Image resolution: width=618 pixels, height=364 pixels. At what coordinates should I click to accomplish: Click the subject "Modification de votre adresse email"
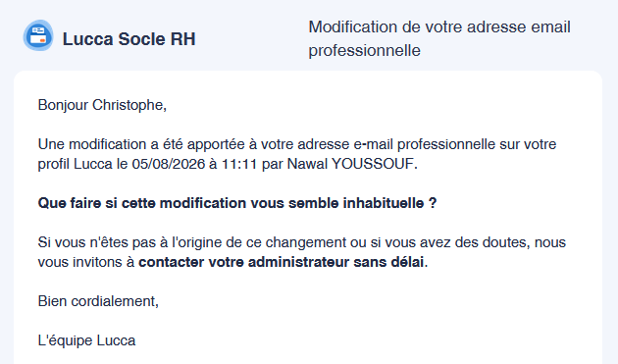(439, 27)
